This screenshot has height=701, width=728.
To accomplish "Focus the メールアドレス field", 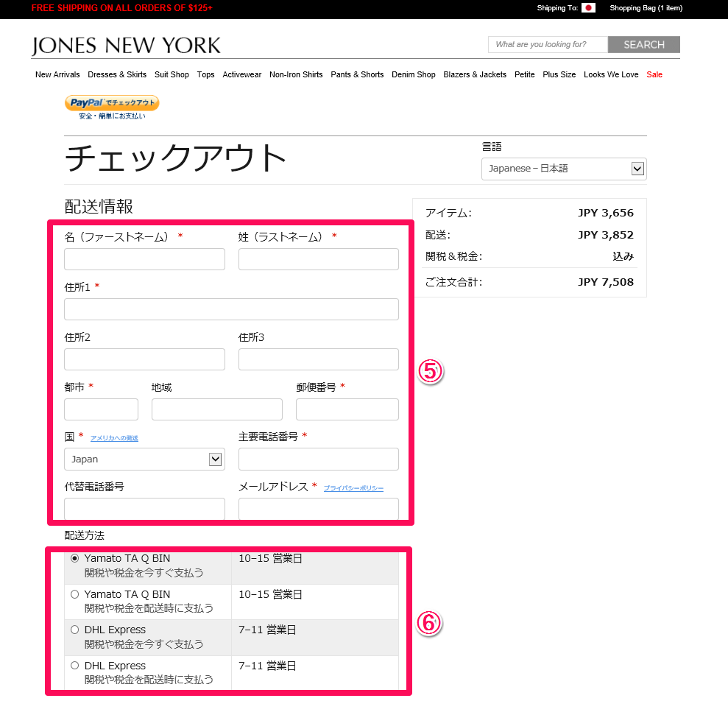I will click(319, 509).
